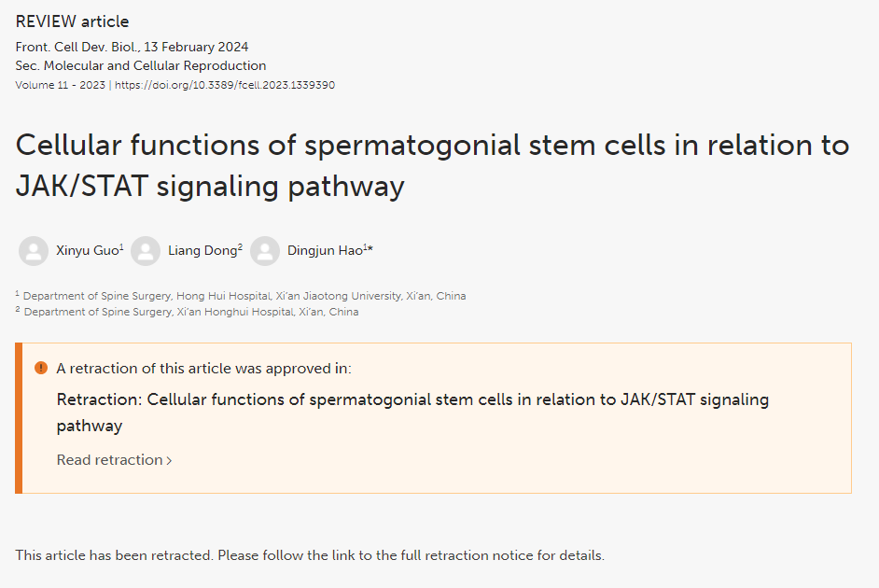Open the article DOI link
879x588 pixels.
(x=225, y=85)
